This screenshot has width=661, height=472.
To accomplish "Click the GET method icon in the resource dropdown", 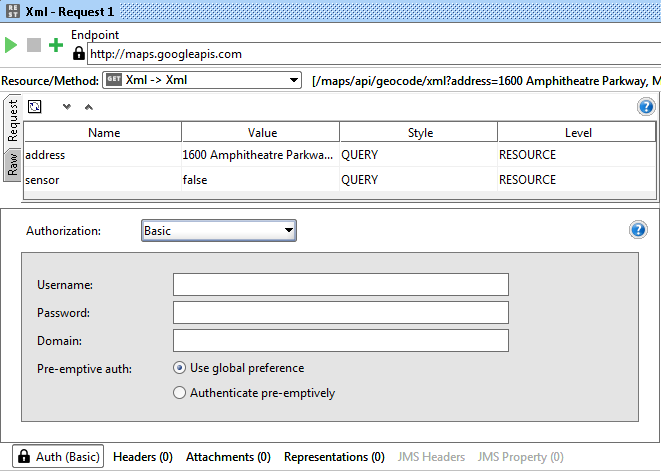I will tap(114, 80).
